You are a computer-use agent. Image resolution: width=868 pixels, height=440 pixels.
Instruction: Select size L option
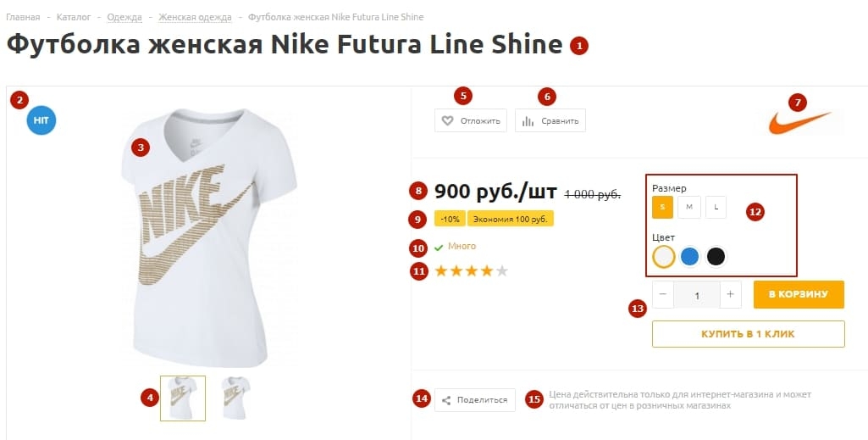coord(716,207)
